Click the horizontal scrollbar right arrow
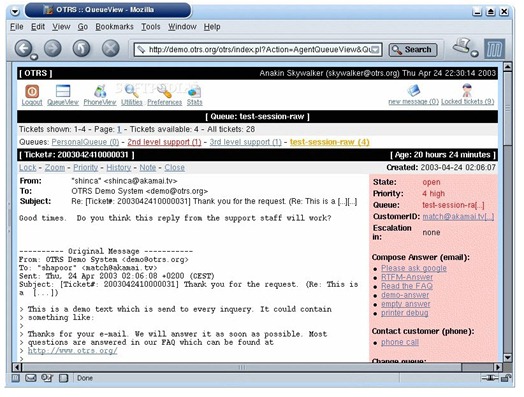 click(498, 367)
